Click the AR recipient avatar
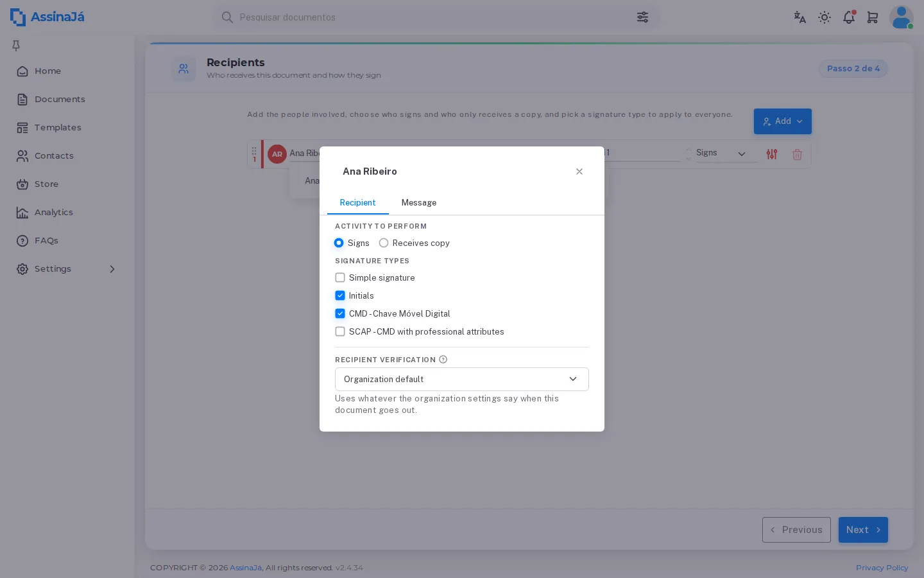924x578 pixels. click(x=277, y=154)
